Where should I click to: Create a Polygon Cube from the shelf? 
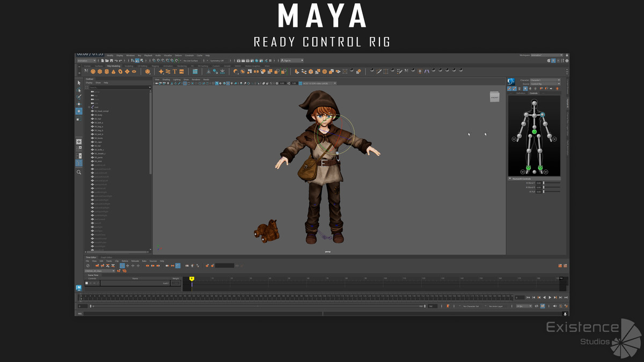click(100, 71)
